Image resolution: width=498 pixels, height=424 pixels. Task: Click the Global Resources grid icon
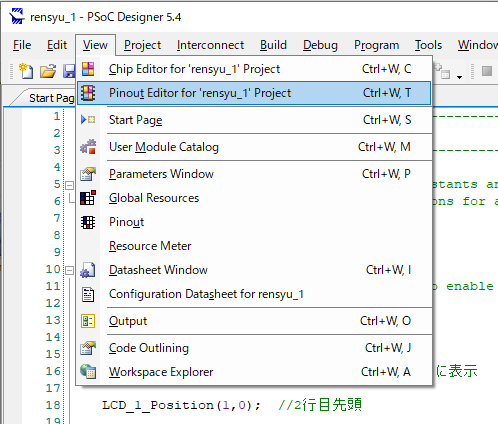pos(88,198)
